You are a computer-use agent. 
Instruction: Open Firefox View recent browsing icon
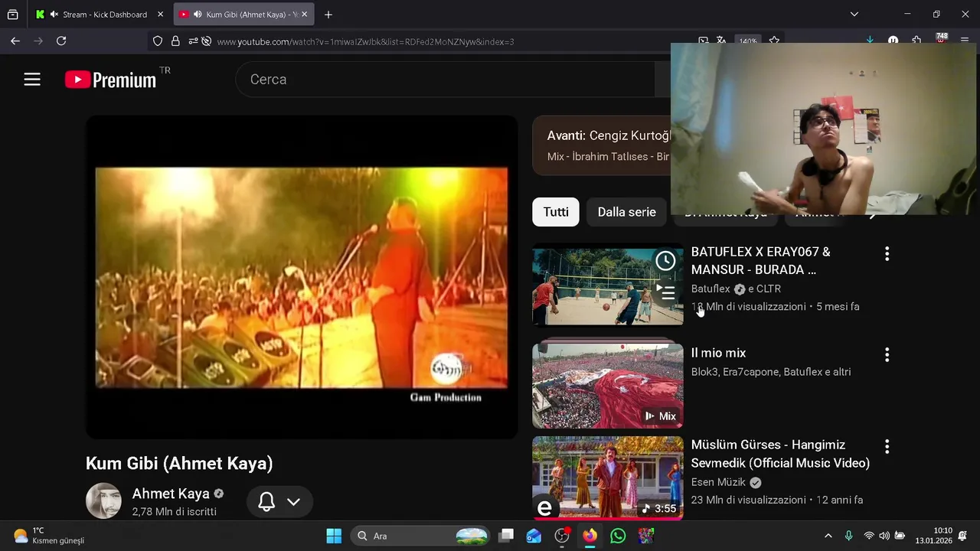pos(12,15)
